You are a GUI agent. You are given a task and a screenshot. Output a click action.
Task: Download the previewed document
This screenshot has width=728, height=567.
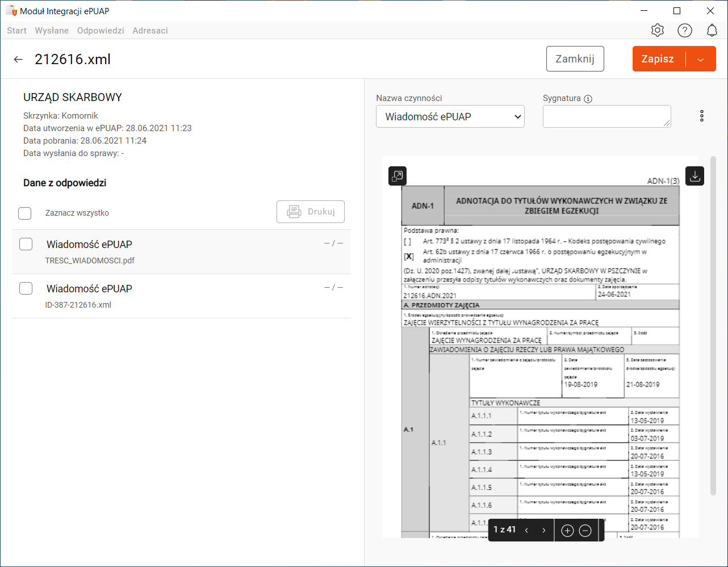point(695,176)
